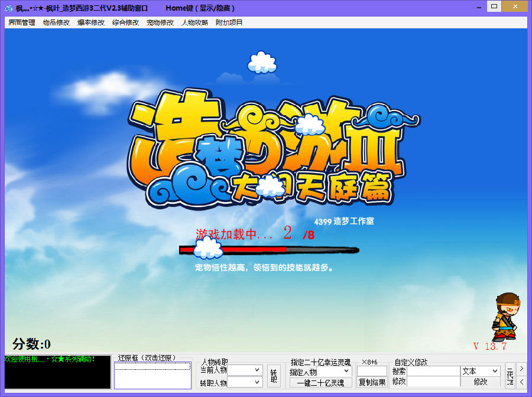Open the 人物攻略 menu

[194, 22]
